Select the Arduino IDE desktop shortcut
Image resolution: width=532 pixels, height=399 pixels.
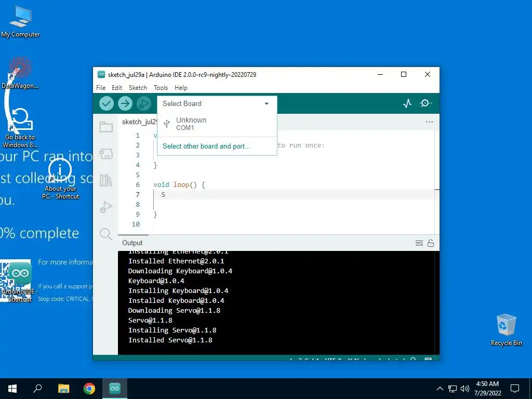[20, 281]
